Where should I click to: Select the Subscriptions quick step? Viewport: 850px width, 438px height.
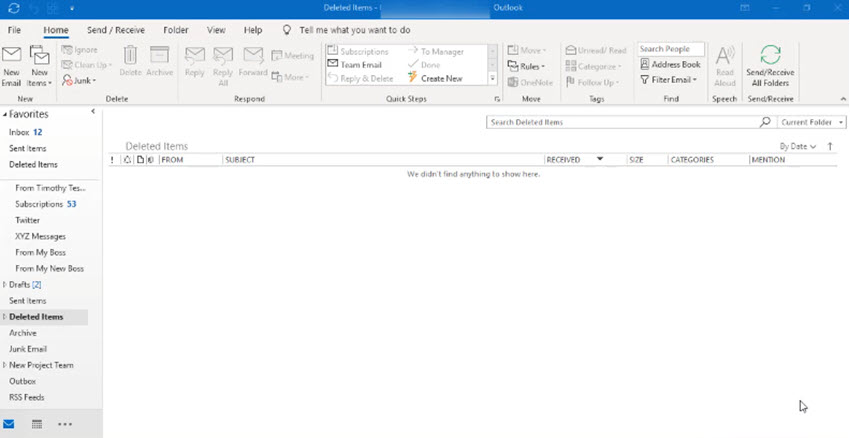pos(358,51)
